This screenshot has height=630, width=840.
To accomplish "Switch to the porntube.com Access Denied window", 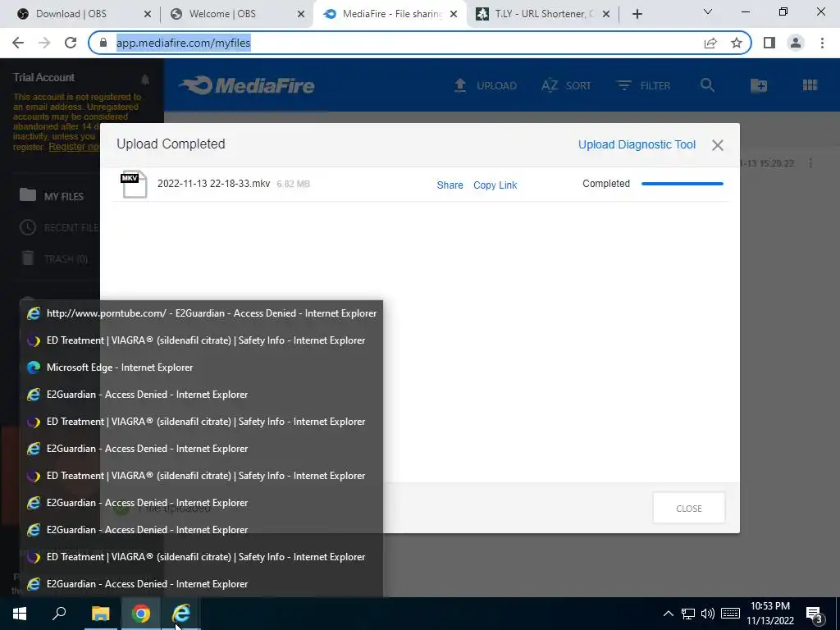I will (x=202, y=313).
